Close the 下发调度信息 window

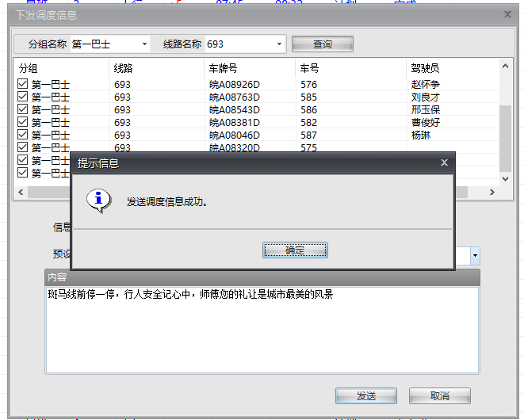(x=508, y=14)
